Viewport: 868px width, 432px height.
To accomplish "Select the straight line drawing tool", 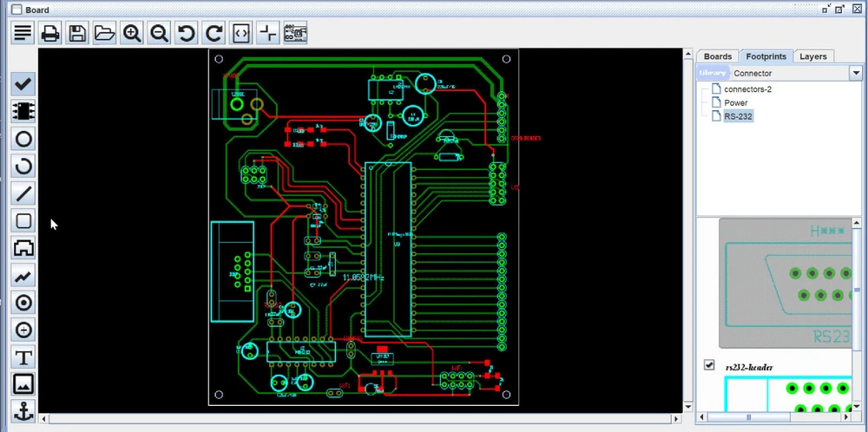I will pyautogui.click(x=23, y=193).
